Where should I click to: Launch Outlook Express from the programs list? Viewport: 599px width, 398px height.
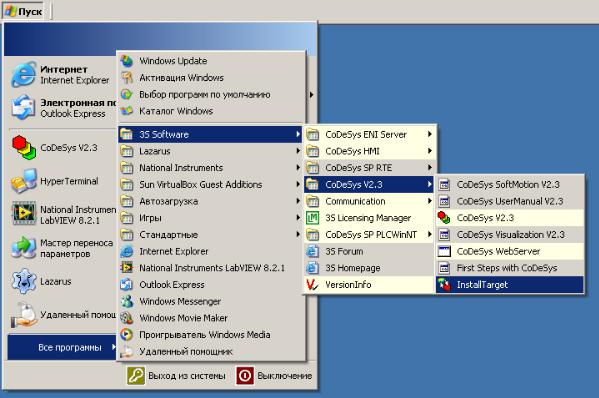click(x=210, y=285)
